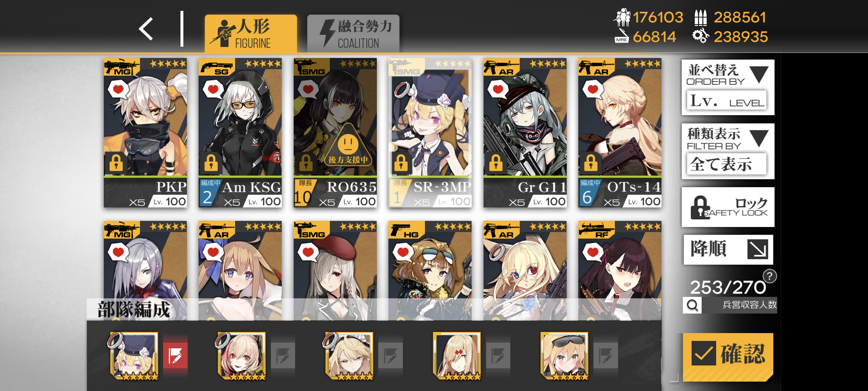Tap the lock icon on PKP card
868x391 pixels.
[116, 162]
